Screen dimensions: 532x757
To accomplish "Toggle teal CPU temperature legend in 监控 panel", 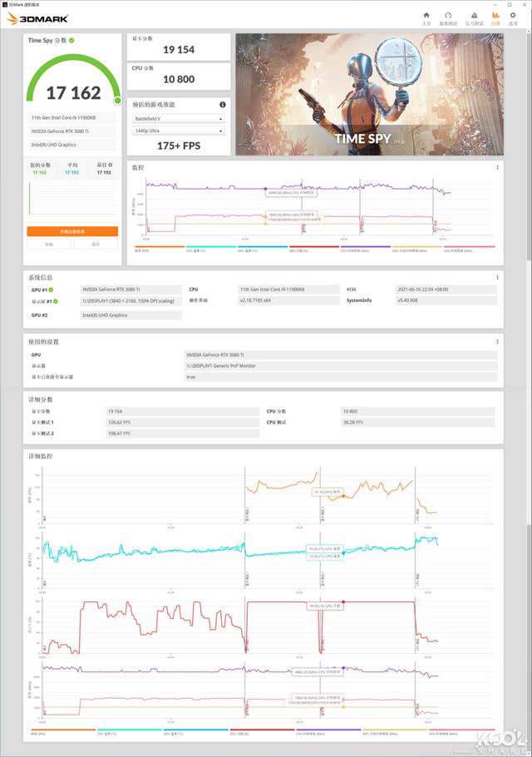I will 211,249.
